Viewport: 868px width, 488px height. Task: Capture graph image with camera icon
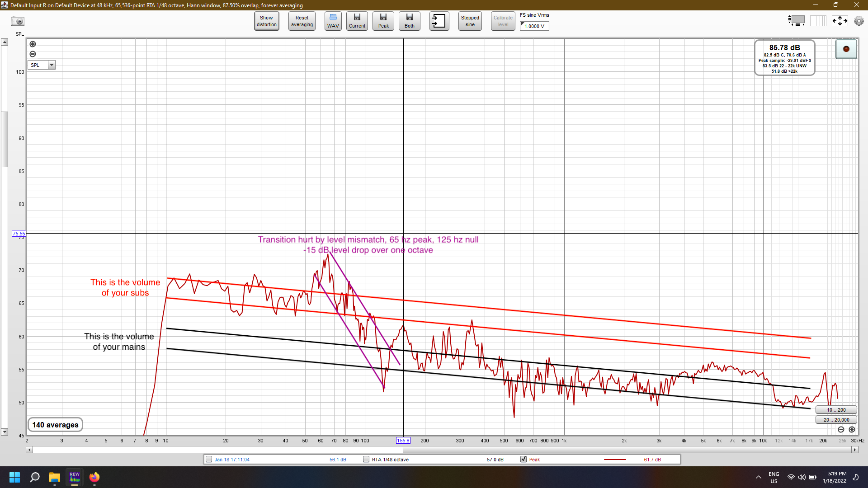coord(18,21)
